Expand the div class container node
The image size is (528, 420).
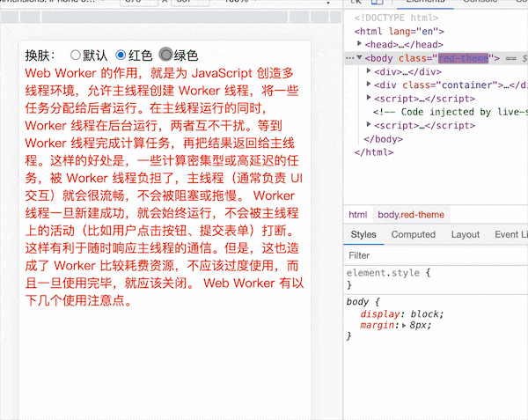[x=369, y=85]
